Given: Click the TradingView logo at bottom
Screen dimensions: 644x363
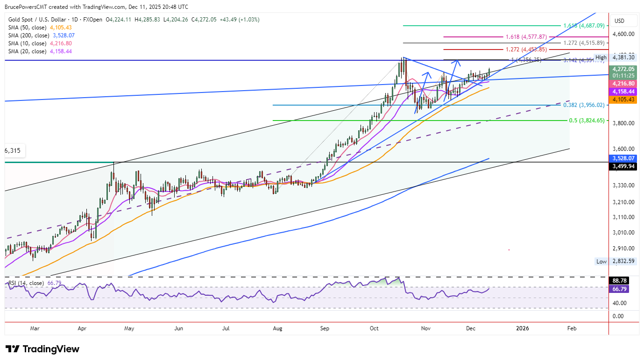Looking at the screenshot, I should tap(42, 349).
